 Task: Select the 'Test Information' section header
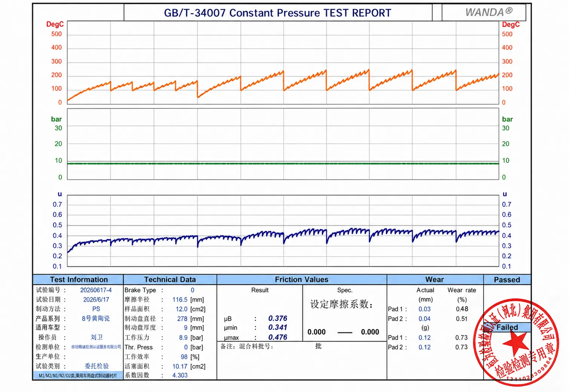(79, 279)
